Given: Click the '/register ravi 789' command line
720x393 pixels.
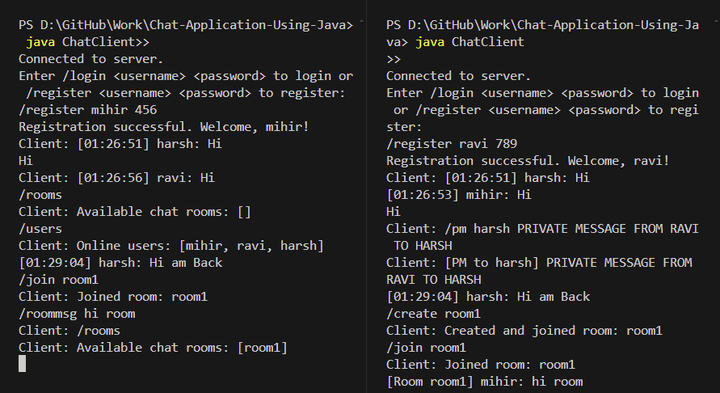Looking at the screenshot, I should 452,144.
